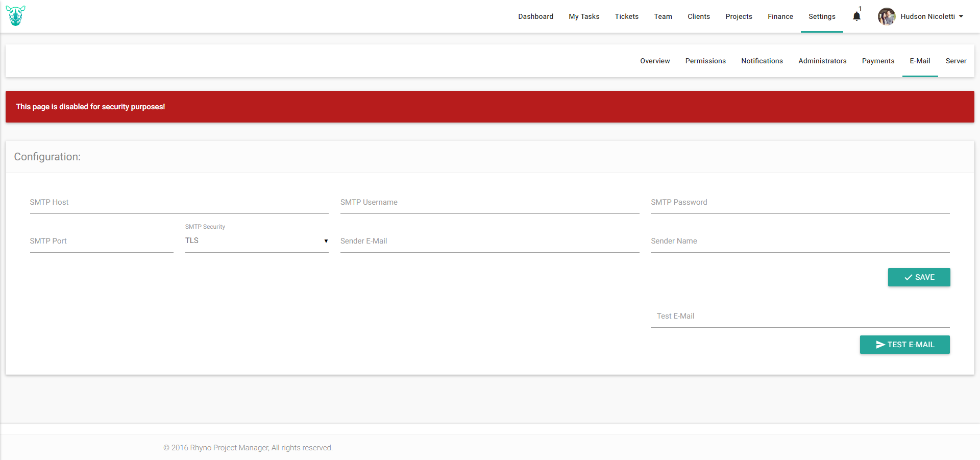
Task: Open the Finance section
Action: 780,16
